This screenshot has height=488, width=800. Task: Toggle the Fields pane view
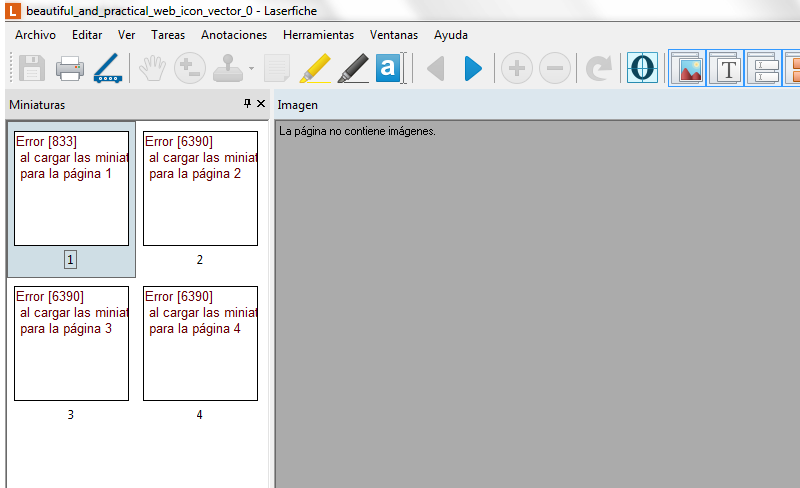pyautogui.click(x=763, y=68)
